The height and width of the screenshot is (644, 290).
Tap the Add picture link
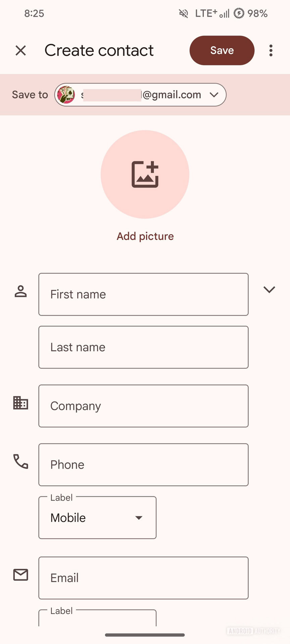point(145,236)
